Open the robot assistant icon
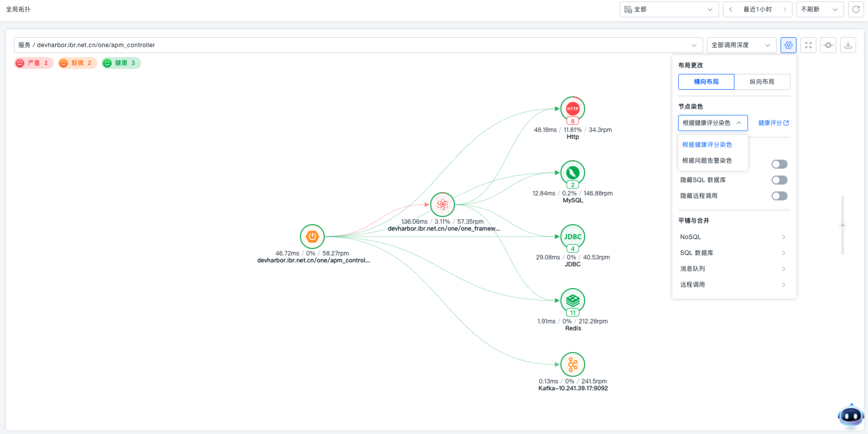The image size is (868, 434). (851, 416)
